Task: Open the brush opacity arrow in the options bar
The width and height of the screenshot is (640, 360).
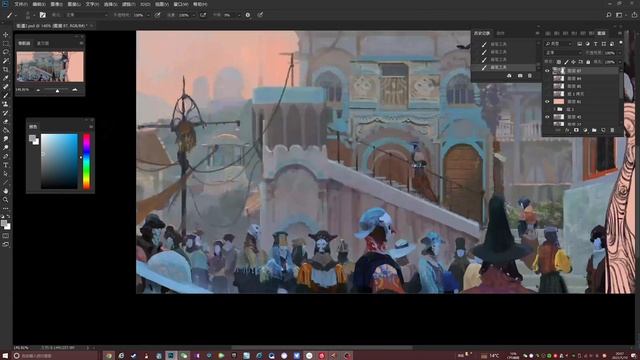Action: (149, 15)
